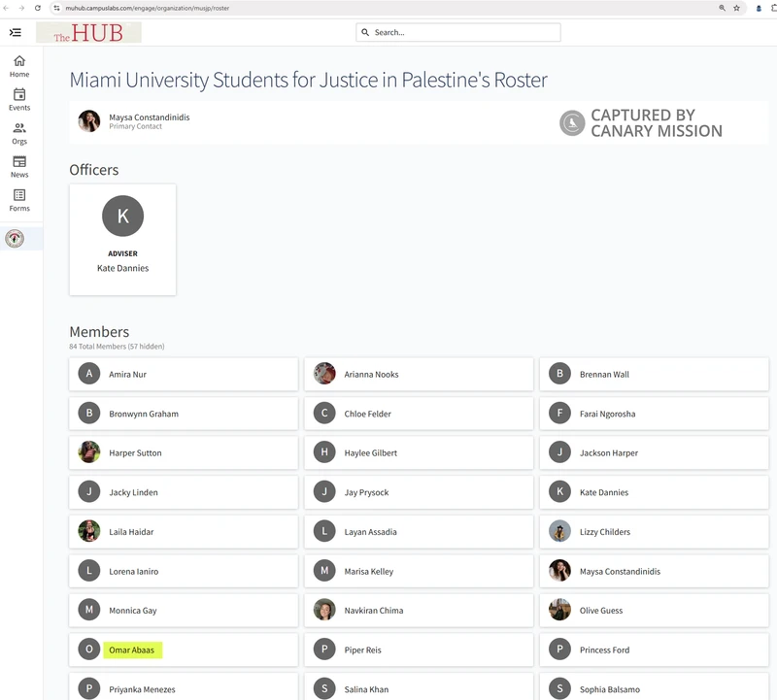The height and width of the screenshot is (700, 777).
Task: Open Priyanka Menezes member entry
Action: [x=184, y=686]
